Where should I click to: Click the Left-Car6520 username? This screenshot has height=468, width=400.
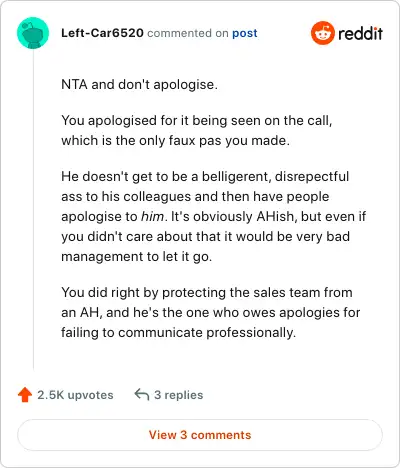point(102,33)
